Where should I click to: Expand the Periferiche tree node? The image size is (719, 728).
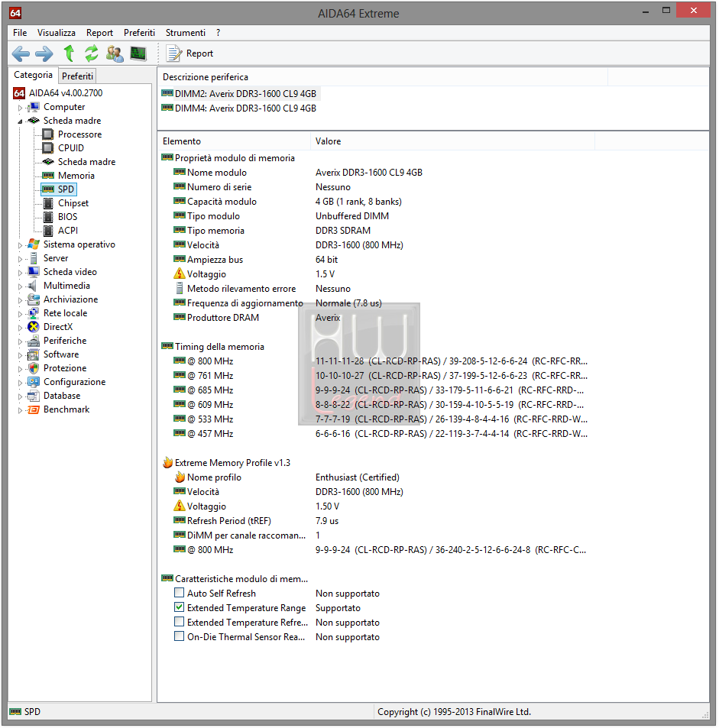click(x=20, y=341)
